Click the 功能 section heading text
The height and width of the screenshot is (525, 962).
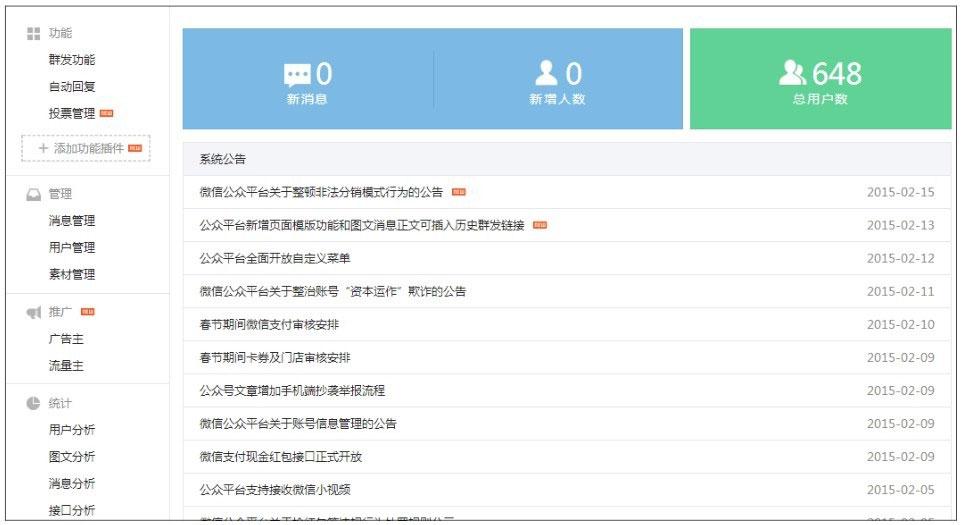pyautogui.click(x=60, y=33)
